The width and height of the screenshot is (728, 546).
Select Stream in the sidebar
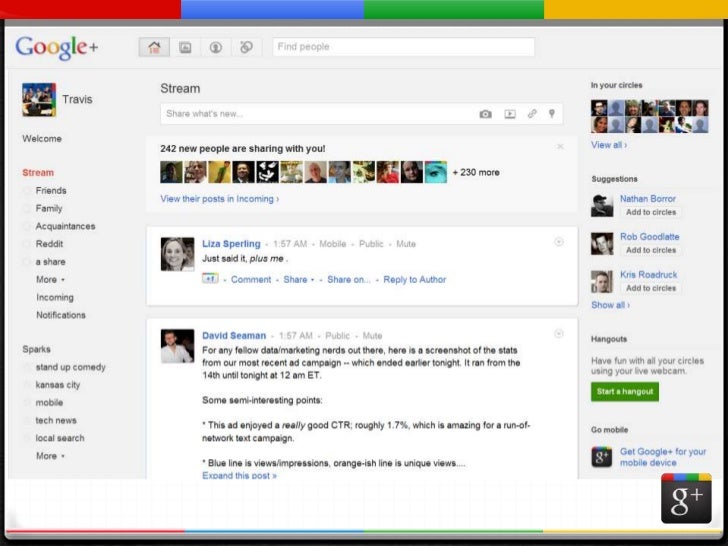[38, 172]
